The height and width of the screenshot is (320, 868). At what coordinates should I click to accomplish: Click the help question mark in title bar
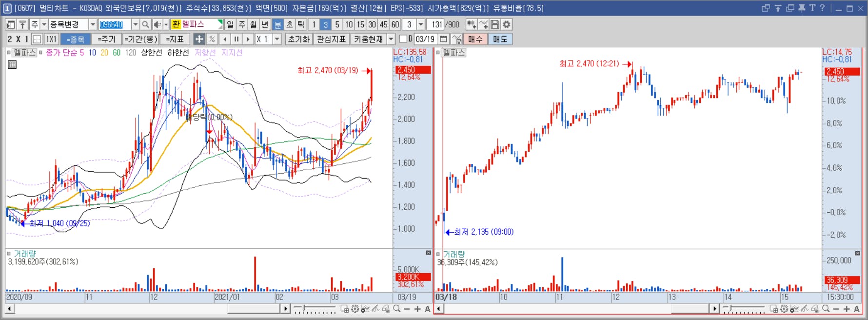[823, 8]
